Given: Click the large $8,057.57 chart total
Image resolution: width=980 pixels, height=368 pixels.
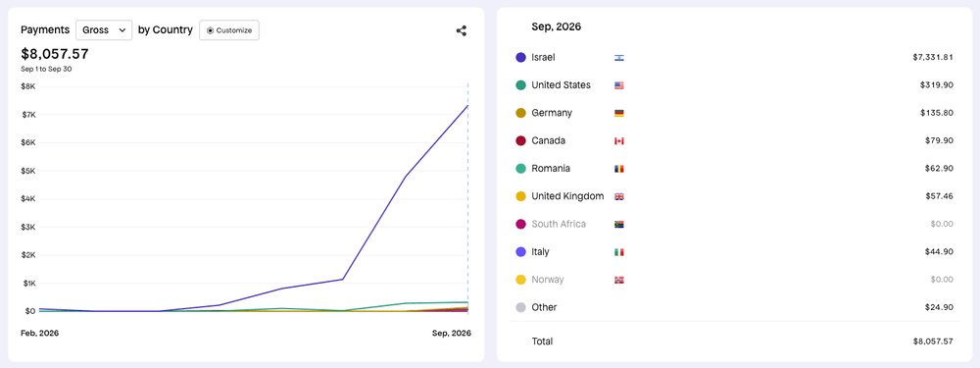Looking at the screenshot, I should [x=55, y=54].
